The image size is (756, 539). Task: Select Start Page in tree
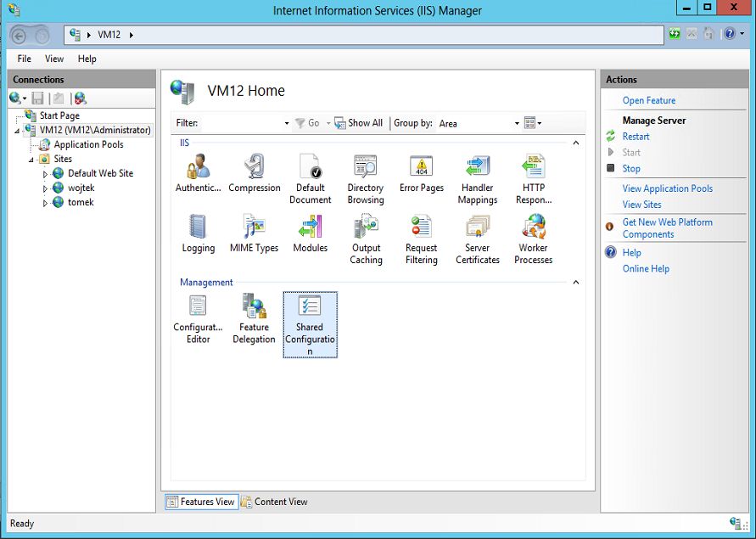coord(59,115)
